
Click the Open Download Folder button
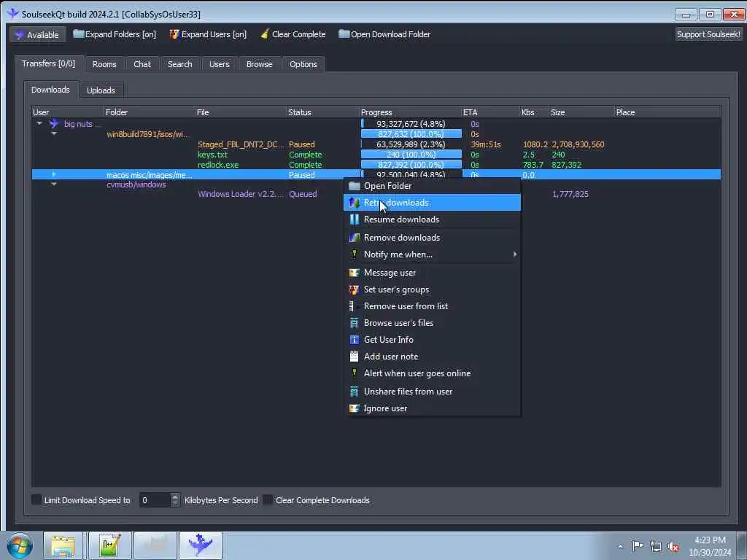click(x=384, y=34)
